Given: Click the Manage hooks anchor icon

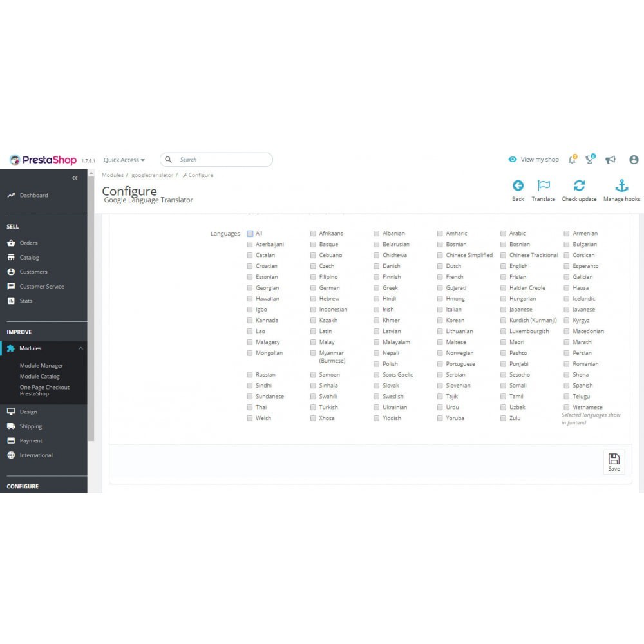Looking at the screenshot, I should pos(621,185).
